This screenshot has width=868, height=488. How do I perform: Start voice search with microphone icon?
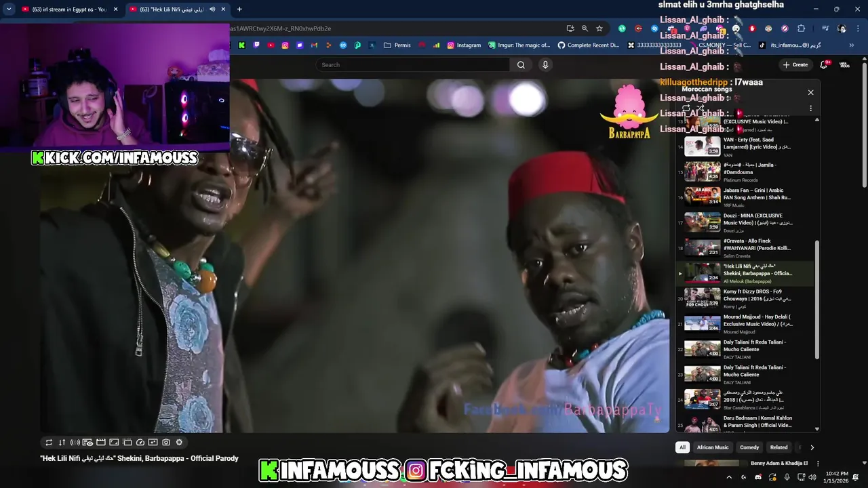click(545, 64)
